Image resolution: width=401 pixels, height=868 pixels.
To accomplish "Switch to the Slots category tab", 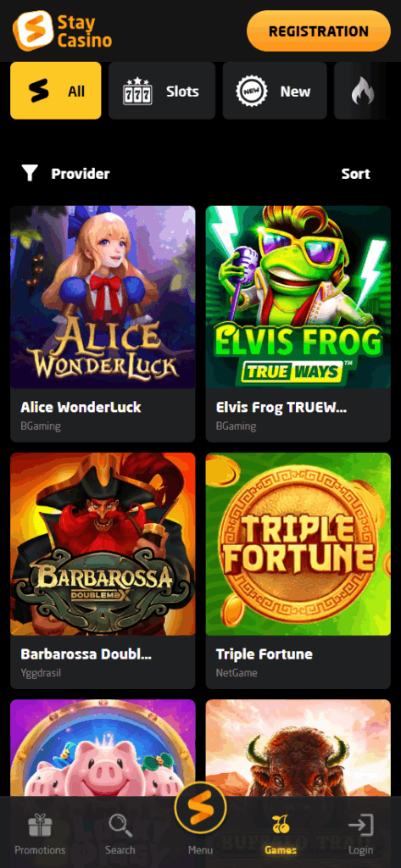I will (x=162, y=91).
